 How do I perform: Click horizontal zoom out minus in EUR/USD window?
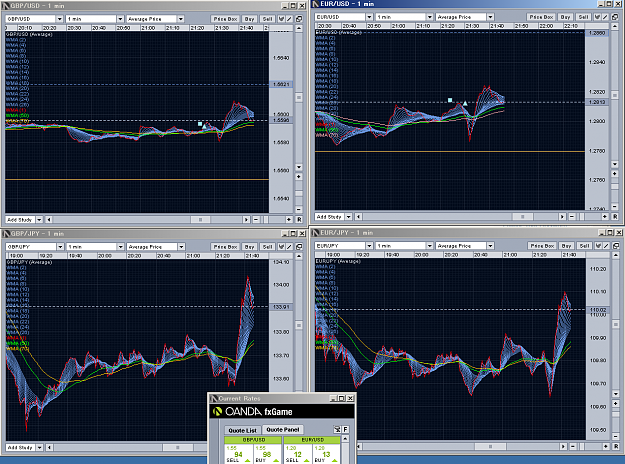point(572,216)
